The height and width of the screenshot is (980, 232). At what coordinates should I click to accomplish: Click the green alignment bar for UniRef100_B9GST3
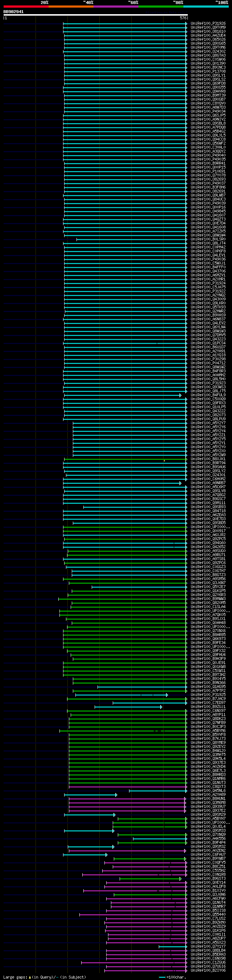click(x=151, y=878)
